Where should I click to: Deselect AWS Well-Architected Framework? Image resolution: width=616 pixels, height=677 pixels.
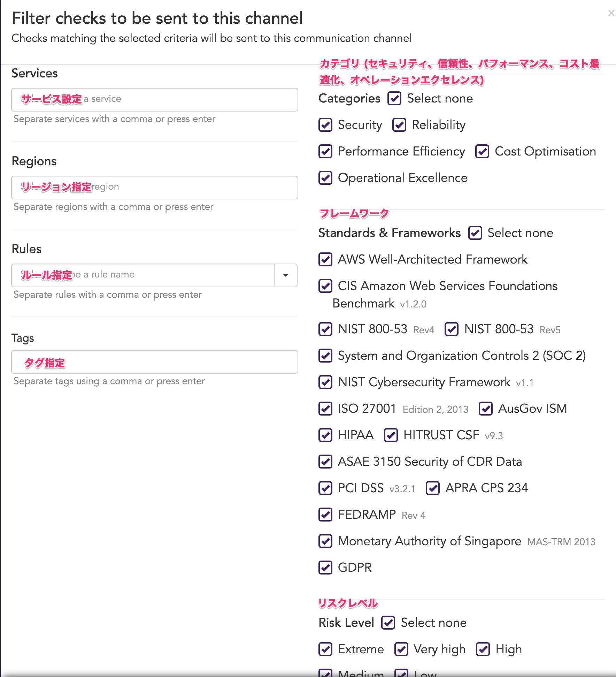pos(325,260)
